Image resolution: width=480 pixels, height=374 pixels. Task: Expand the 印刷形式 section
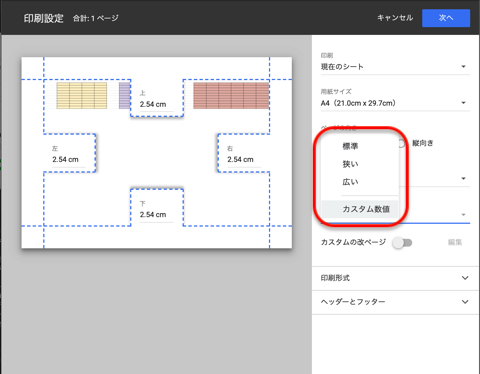[395, 278]
